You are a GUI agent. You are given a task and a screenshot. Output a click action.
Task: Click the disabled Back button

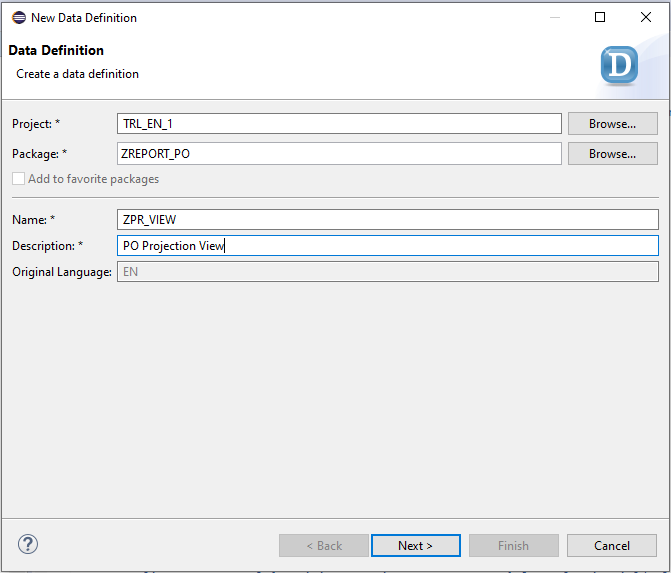click(x=324, y=546)
